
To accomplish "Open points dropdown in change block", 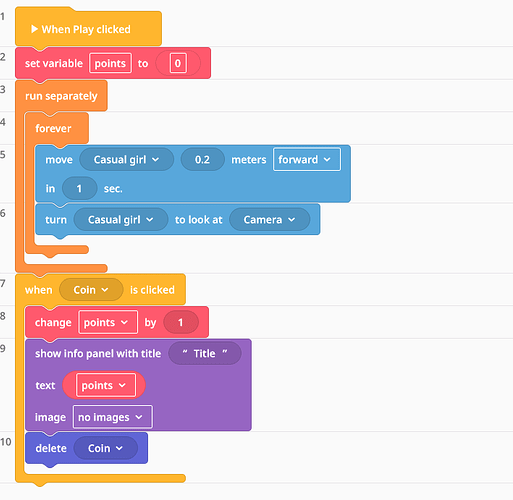I will (108, 322).
